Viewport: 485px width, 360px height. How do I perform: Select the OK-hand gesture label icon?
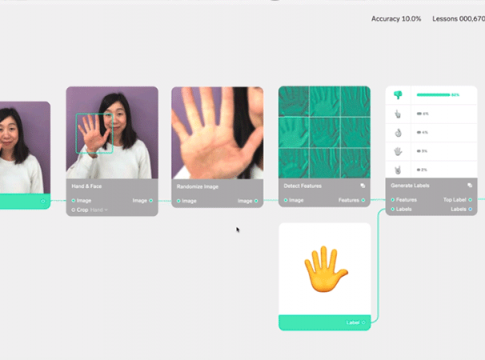[x=398, y=133]
